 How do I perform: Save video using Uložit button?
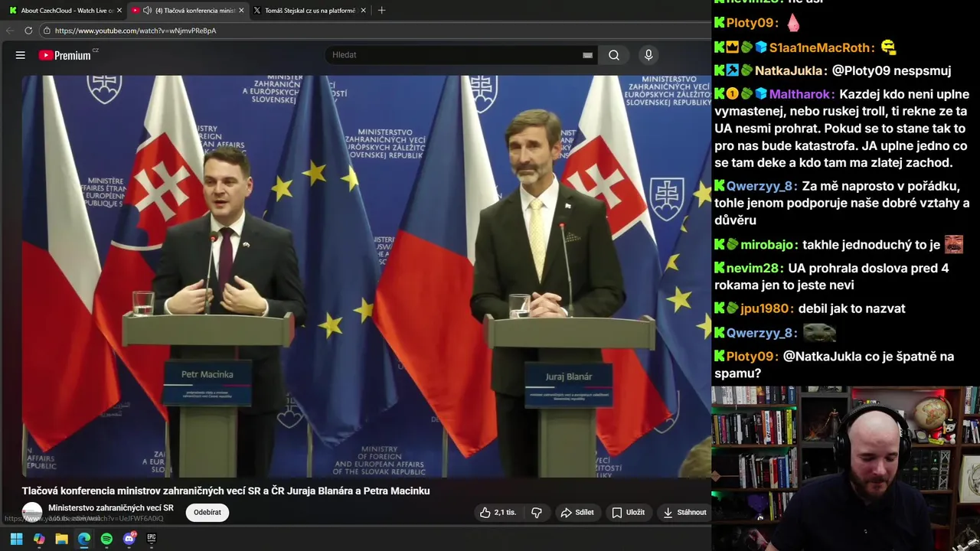pos(628,513)
